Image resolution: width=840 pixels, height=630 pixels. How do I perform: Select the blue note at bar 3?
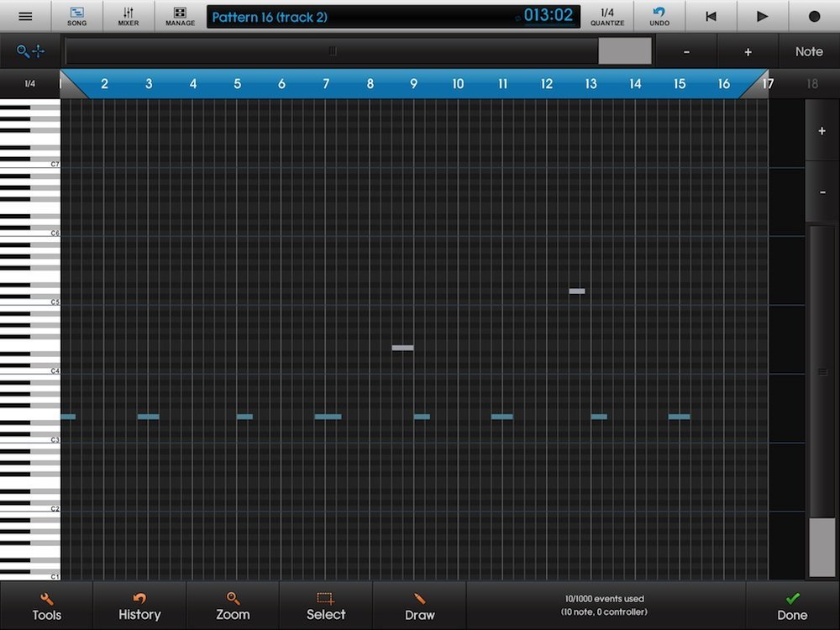(x=149, y=417)
